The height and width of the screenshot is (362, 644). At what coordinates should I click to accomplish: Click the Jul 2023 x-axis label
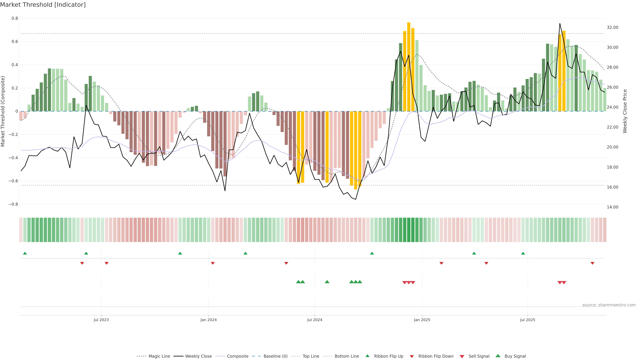tap(101, 320)
